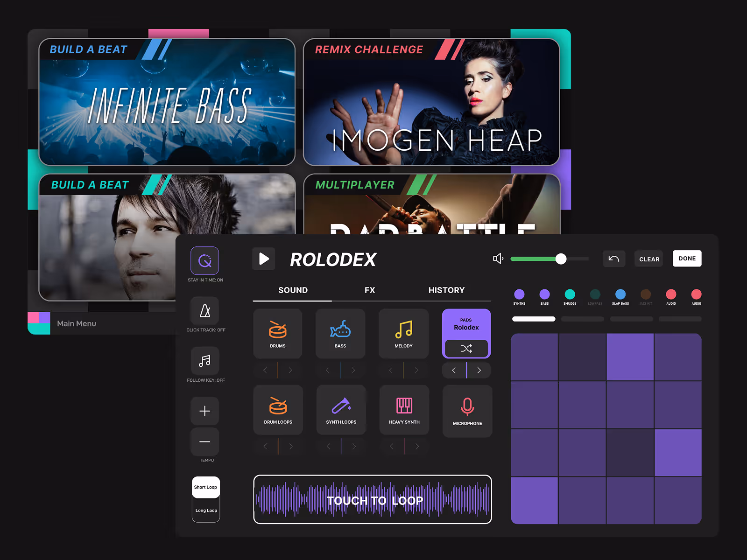Go to previous Pads sound
Viewport: 747px width, 560px height.
click(454, 370)
